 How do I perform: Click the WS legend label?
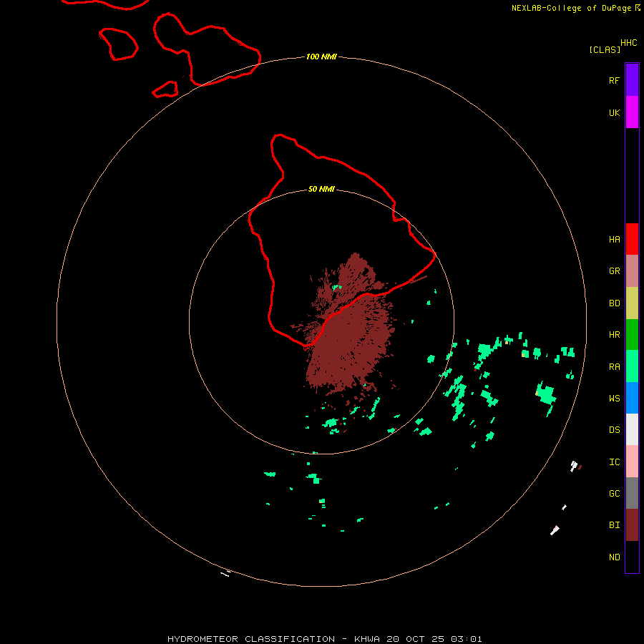click(614, 399)
